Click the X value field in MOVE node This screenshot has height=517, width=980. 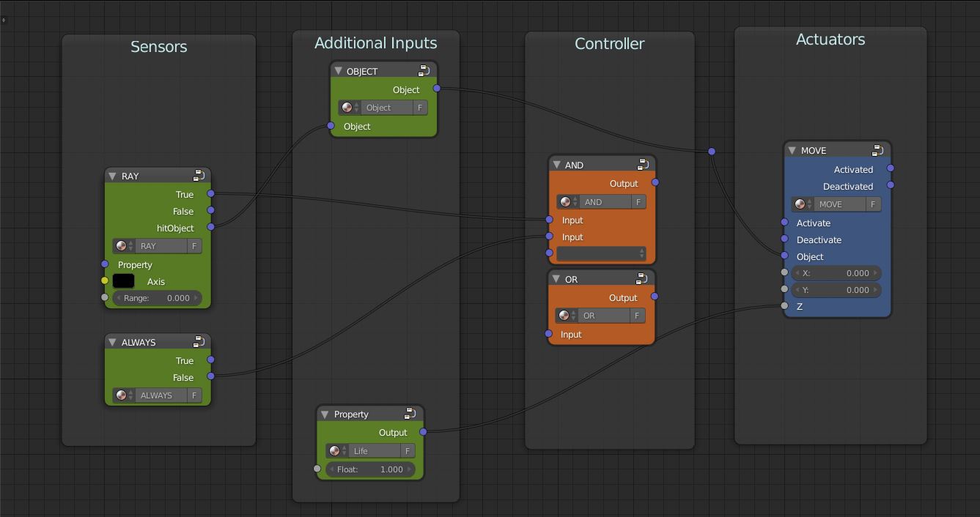pyautogui.click(x=836, y=273)
